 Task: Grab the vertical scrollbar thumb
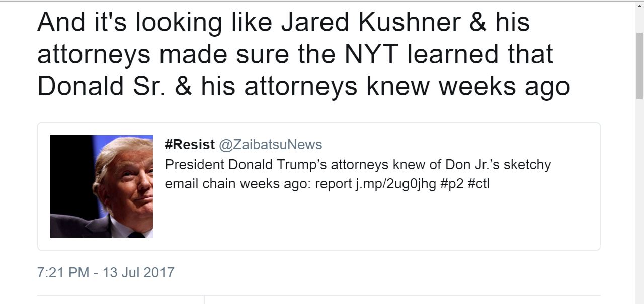639,65
